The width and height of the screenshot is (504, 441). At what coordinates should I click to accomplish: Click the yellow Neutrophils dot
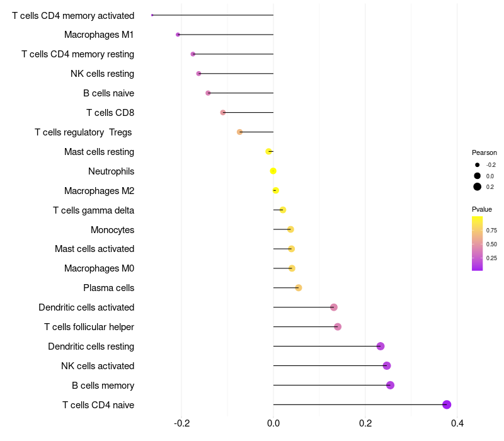273,171
